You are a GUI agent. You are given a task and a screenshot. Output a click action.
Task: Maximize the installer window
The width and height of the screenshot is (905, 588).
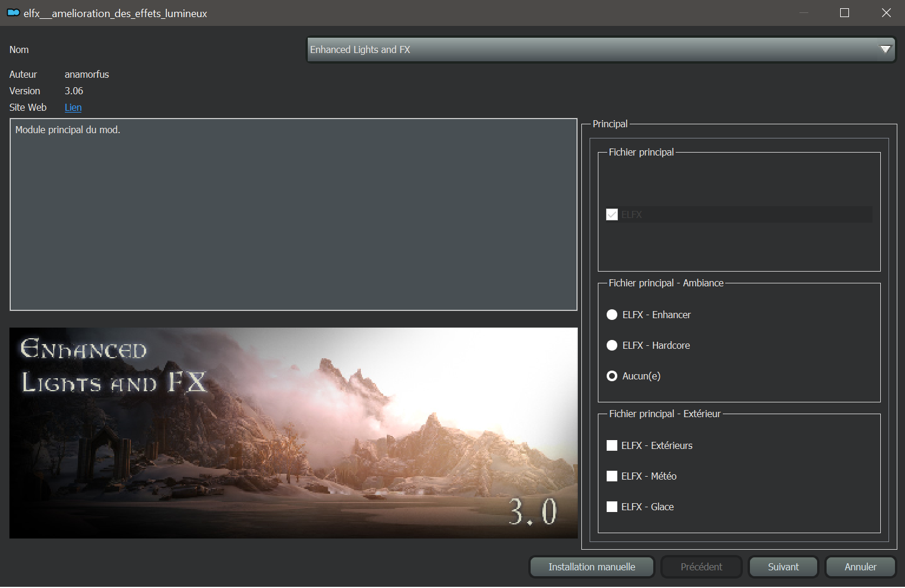click(x=844, y=12)
